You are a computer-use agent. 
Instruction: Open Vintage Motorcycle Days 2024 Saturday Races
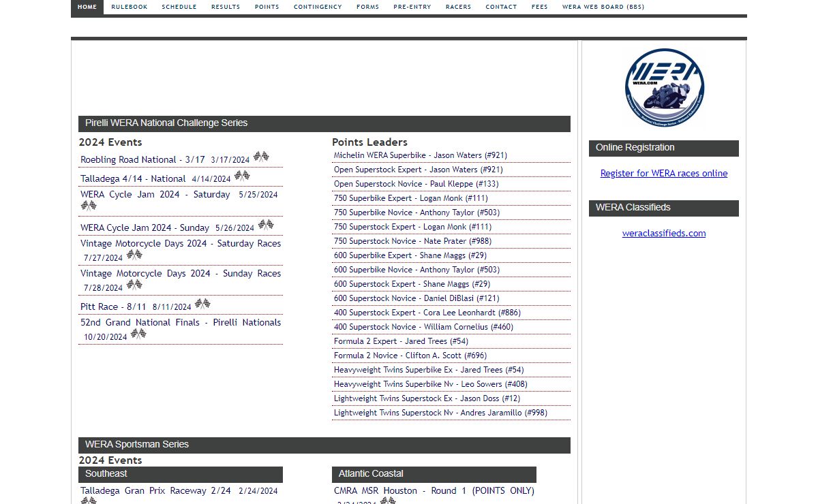pos(181,243)
